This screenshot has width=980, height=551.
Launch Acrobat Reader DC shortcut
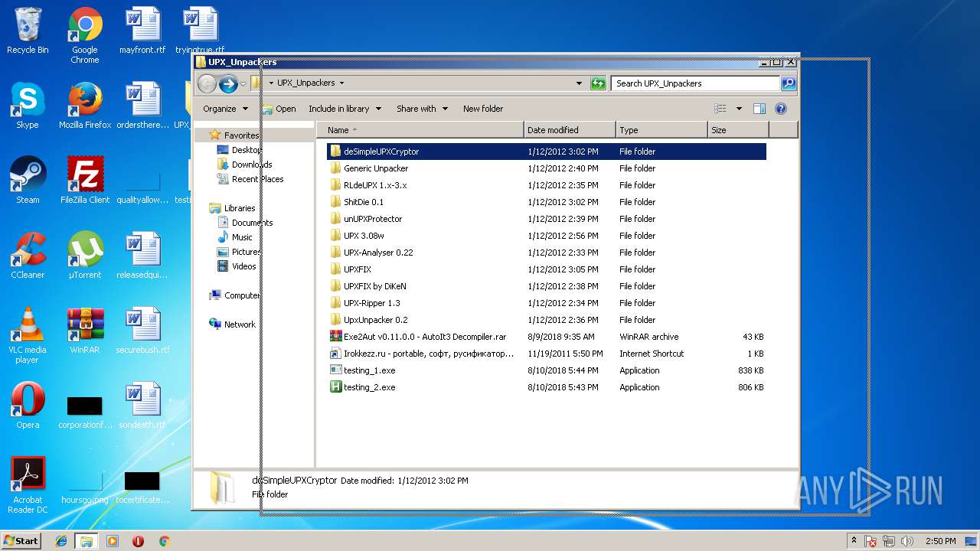(28, 485)
